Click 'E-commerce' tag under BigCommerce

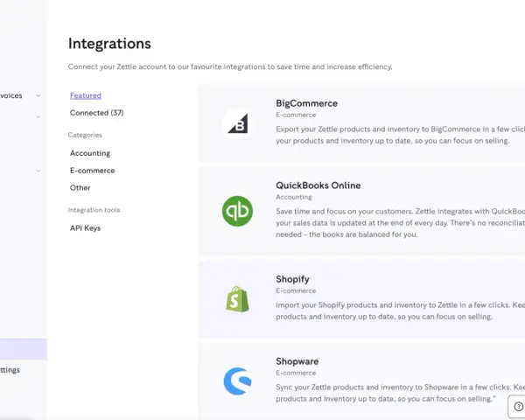296,115
